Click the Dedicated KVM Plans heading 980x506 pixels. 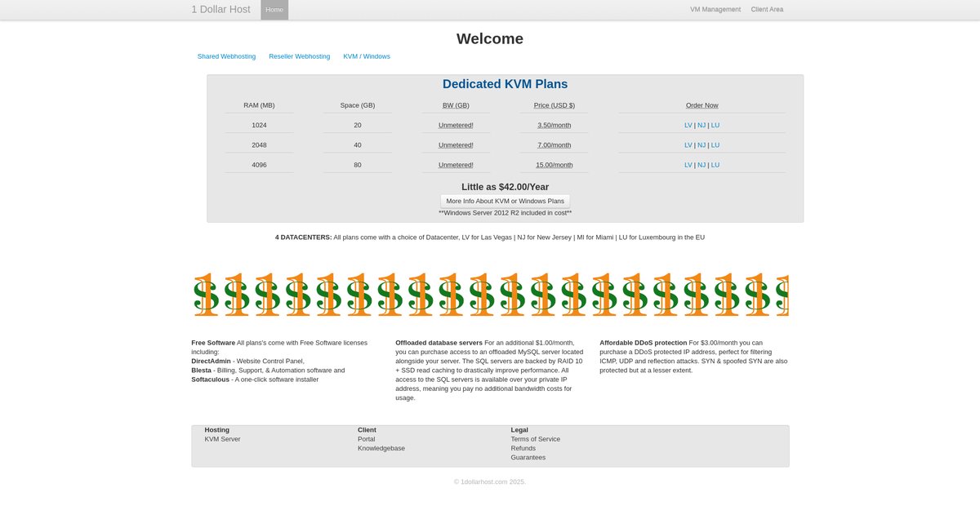pos(505,84)
